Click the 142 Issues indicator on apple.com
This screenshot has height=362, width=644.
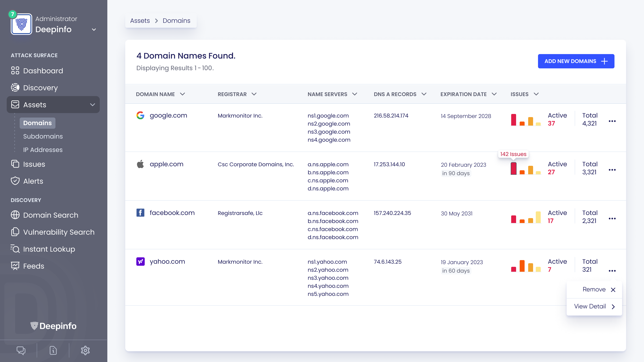pos(513,154)
